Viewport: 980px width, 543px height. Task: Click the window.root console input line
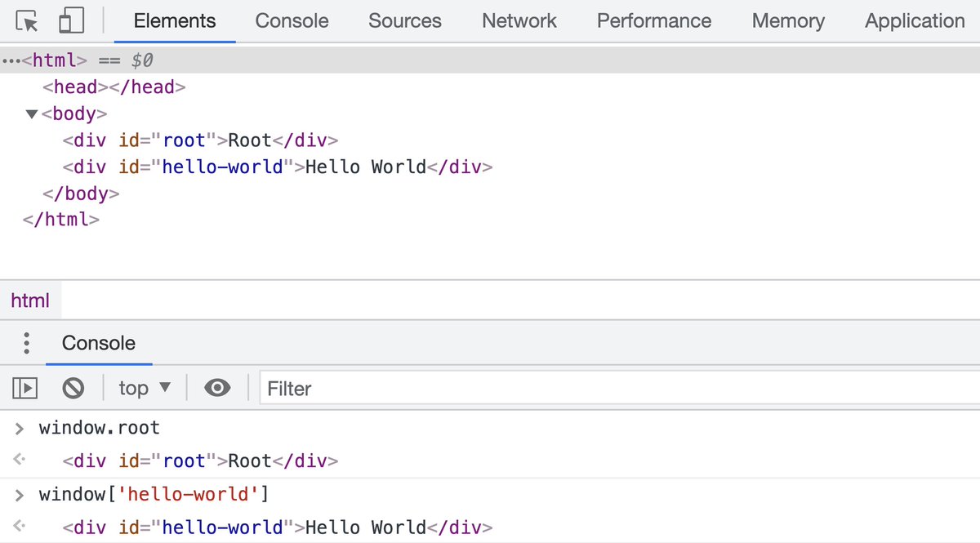100,428
